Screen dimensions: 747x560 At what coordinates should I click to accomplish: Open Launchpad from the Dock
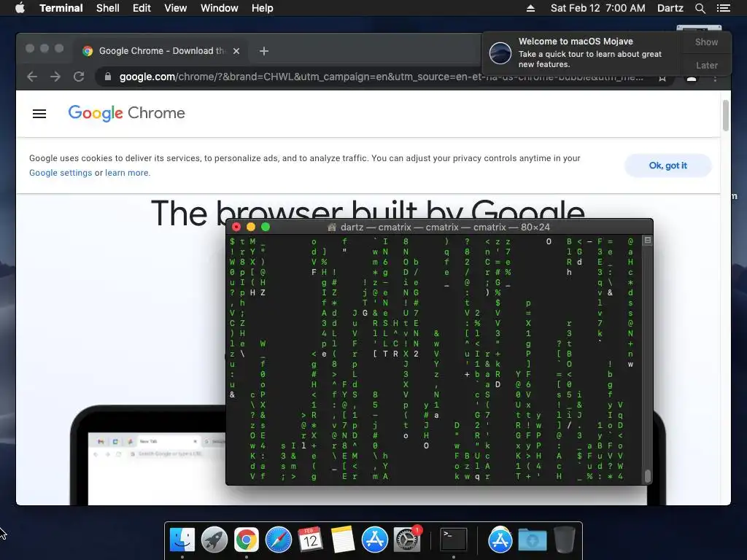pyautogui.click(x=214, y=540)
